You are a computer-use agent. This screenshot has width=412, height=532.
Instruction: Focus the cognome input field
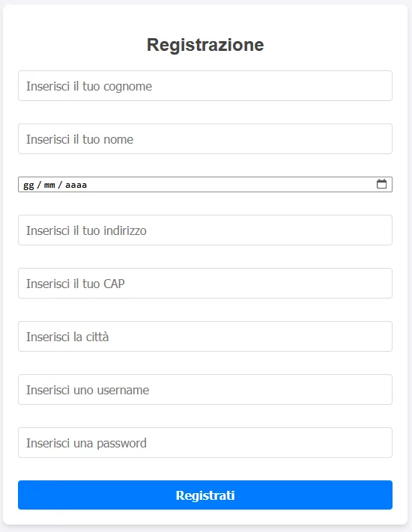(x=205, y=86)
